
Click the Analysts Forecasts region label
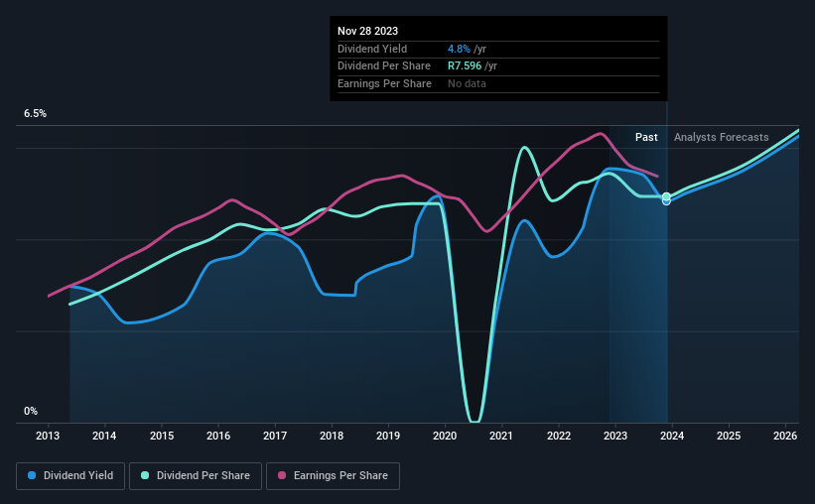pyautogui.click(x=722, y=137)
